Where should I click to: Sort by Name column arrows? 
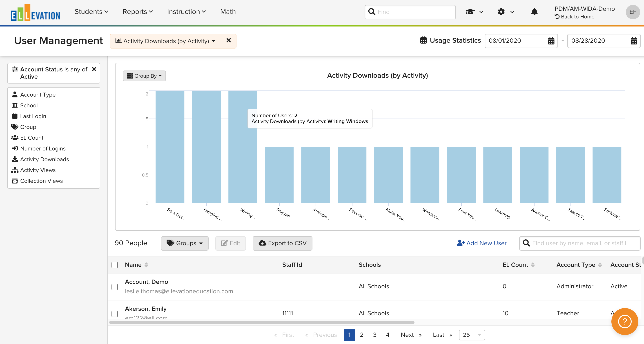(146, 265)
